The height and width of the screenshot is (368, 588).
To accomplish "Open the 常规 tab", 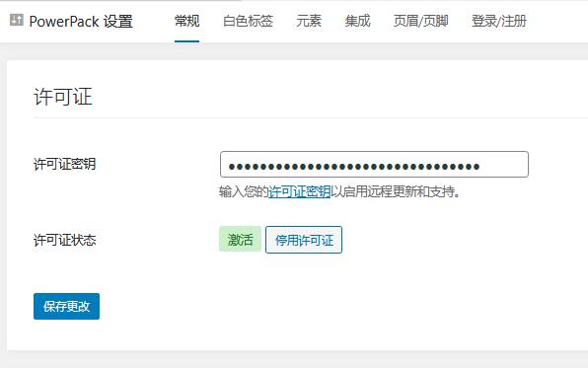I will coord(186,21).
